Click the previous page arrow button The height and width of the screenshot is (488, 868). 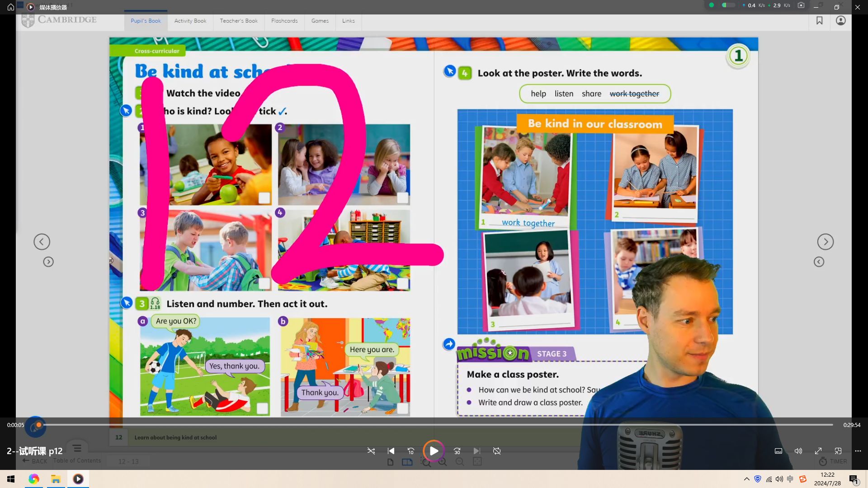41,241
